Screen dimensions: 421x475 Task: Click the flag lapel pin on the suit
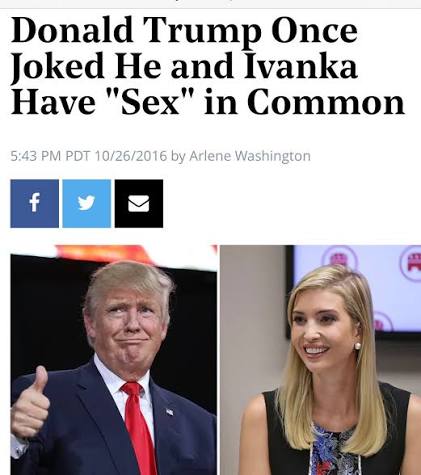170,412
